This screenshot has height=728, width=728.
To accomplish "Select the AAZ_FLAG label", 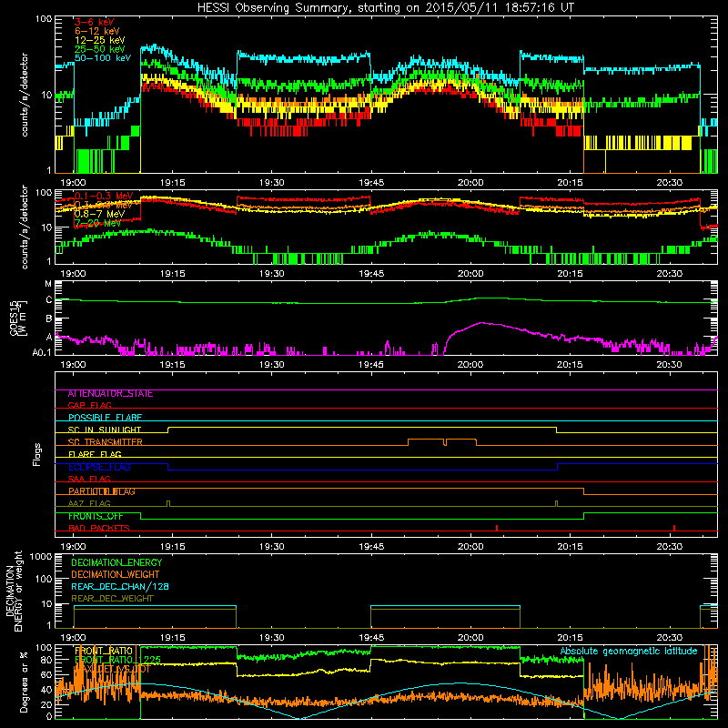I will pos(89,503).
